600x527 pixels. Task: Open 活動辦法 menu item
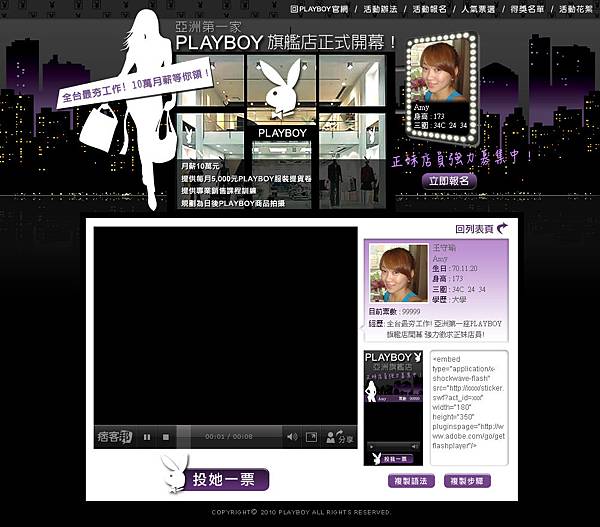click(380, 9)
